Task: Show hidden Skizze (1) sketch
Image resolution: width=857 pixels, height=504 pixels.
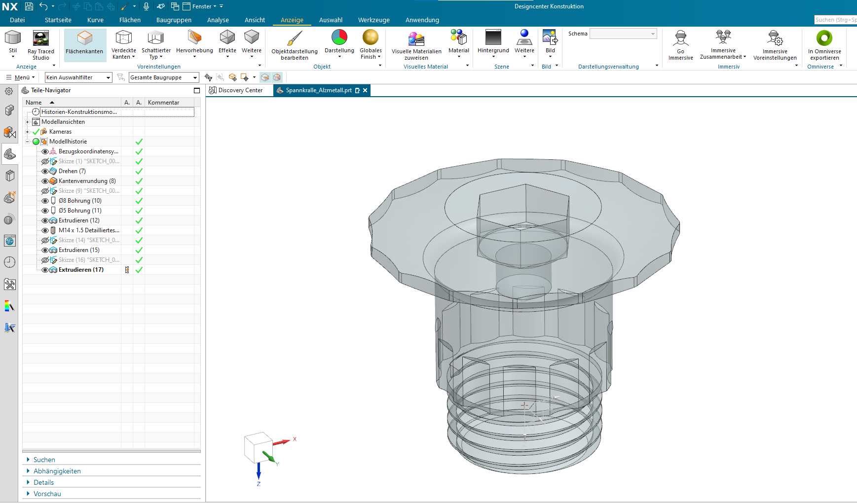Action: tap(45, 161)
